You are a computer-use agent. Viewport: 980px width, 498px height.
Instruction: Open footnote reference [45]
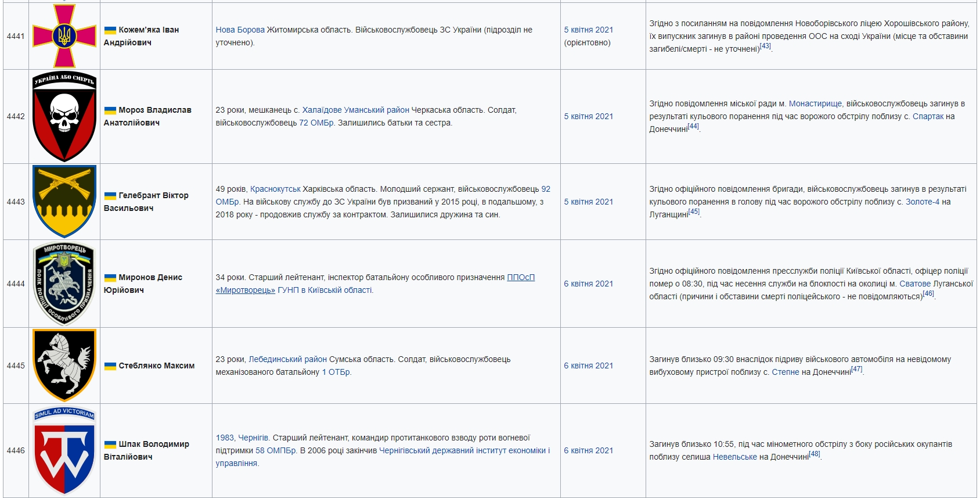pyautogui.click(x=694, y=212)
